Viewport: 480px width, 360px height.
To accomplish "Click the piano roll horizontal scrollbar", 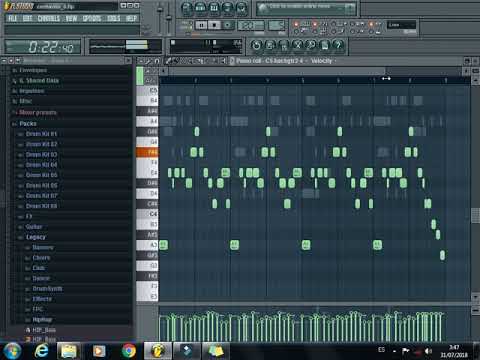I will click(x=277, y=71).
